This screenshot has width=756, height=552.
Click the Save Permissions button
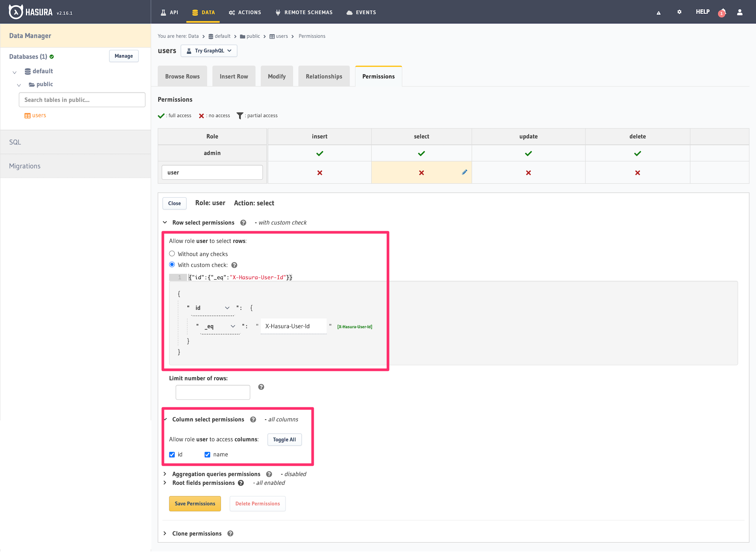point(194,503)
